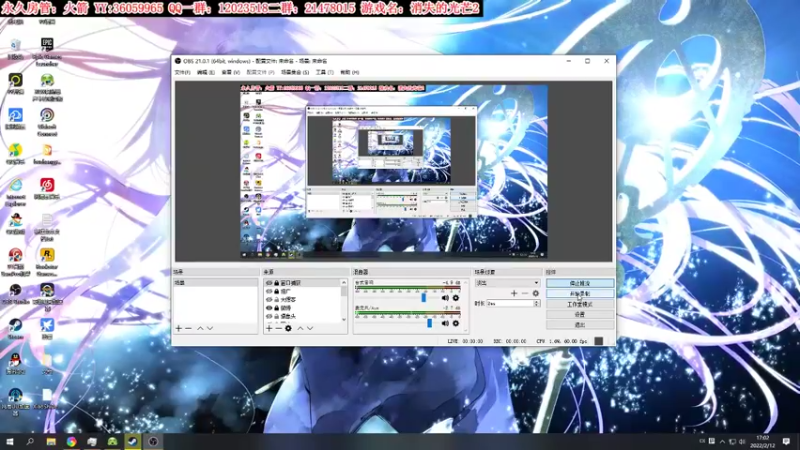This screenshot has height=450, width=800.
Task: Select the 摄像头 source row
Action: click(x=303, y=316)
